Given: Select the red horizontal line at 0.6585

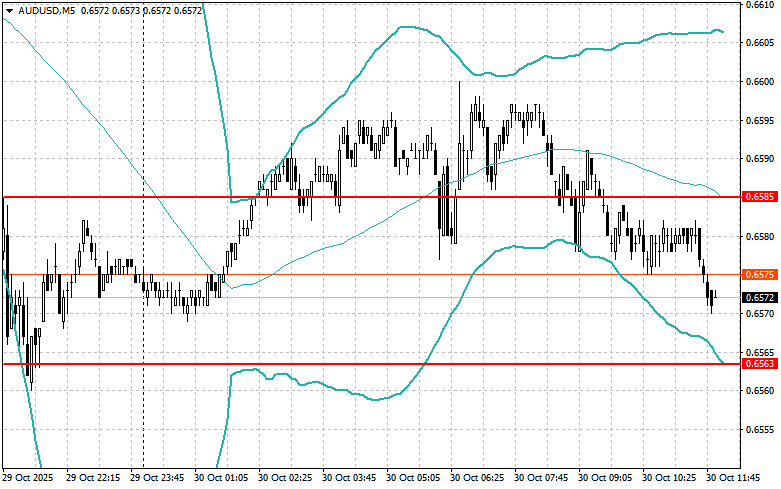Looking at the screenshot, I should (x=371, y=197).
